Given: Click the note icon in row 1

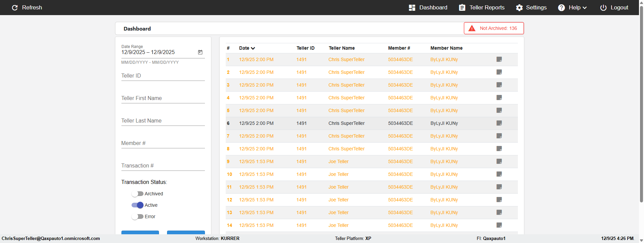Looking at the screenshot, I should (499, 59).
